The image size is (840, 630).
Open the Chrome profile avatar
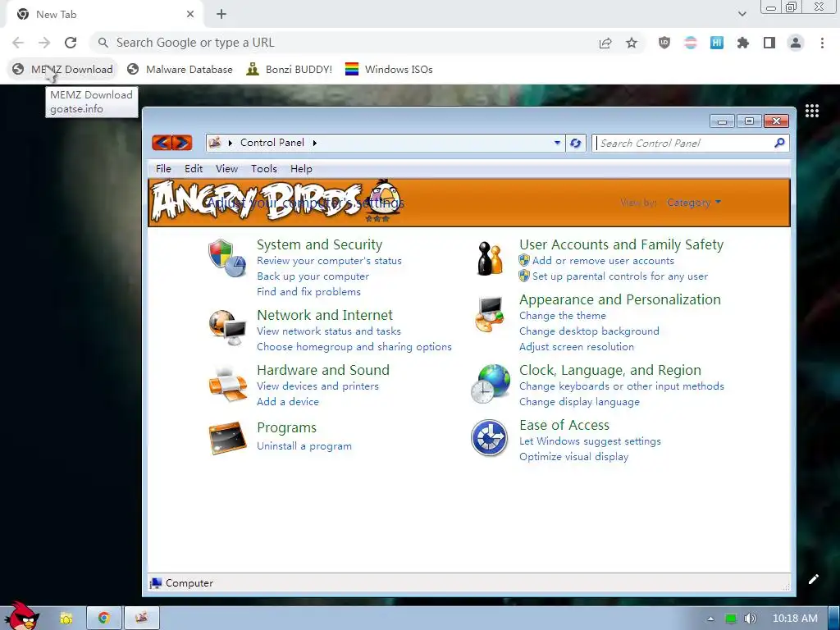tap(796, 43)
